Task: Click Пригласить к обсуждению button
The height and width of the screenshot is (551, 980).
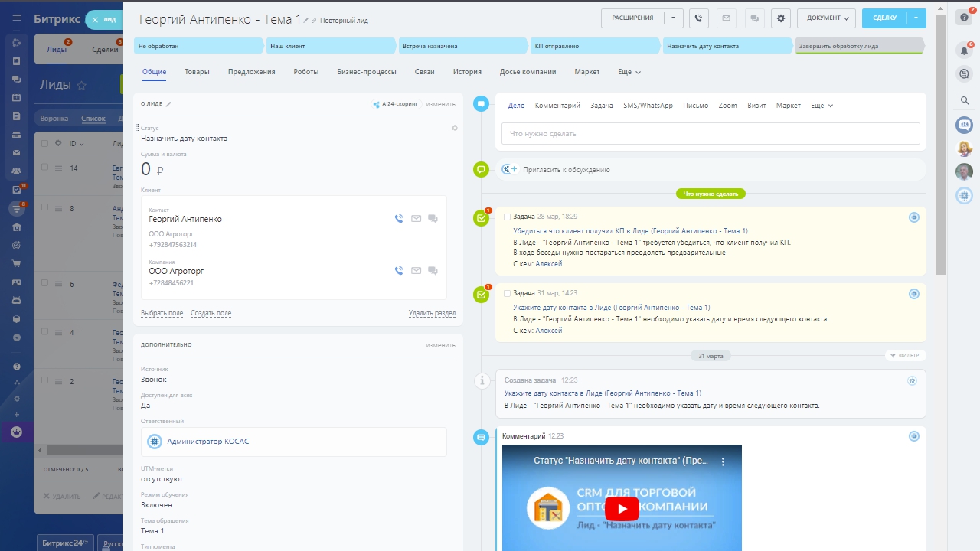Action: 566,170
